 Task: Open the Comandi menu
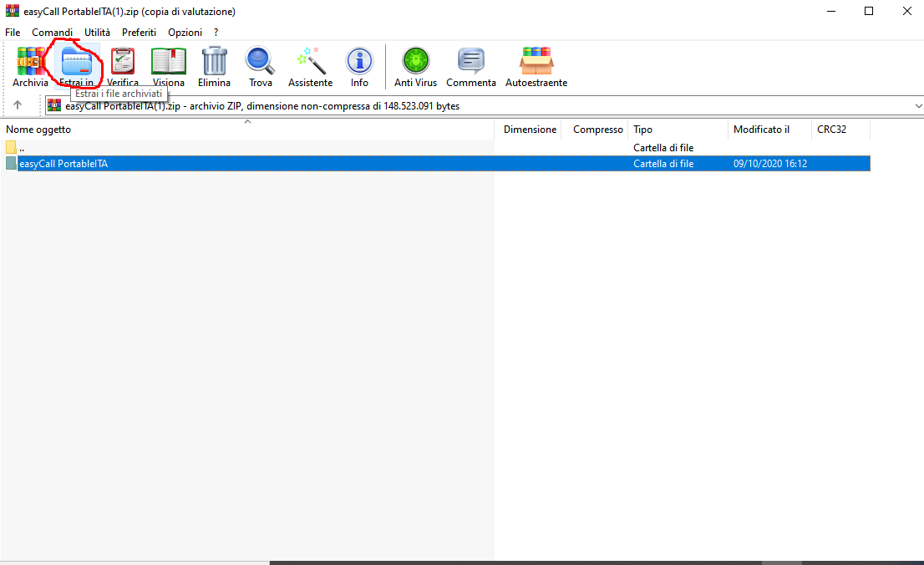click(x=53, y=33)
